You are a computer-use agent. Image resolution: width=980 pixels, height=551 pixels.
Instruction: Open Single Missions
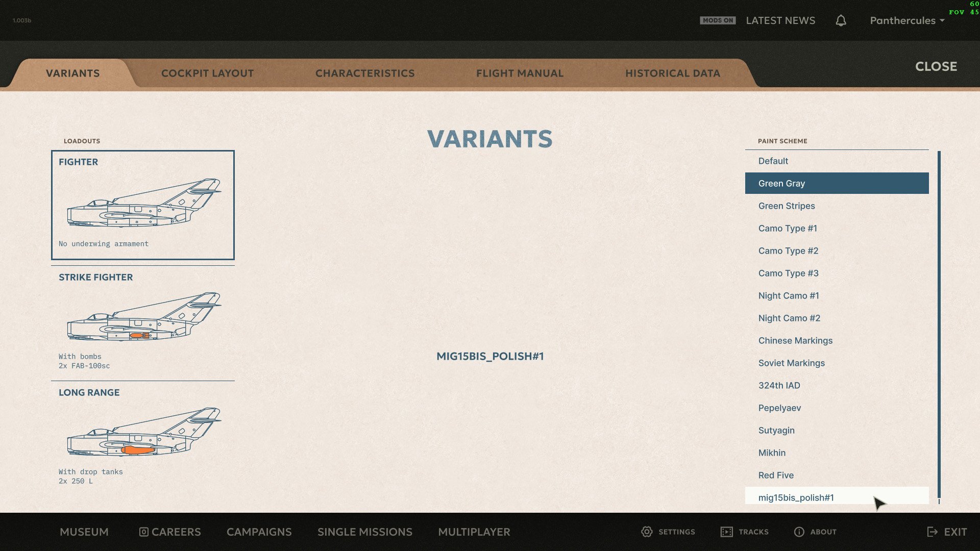[x=365, y=532]
